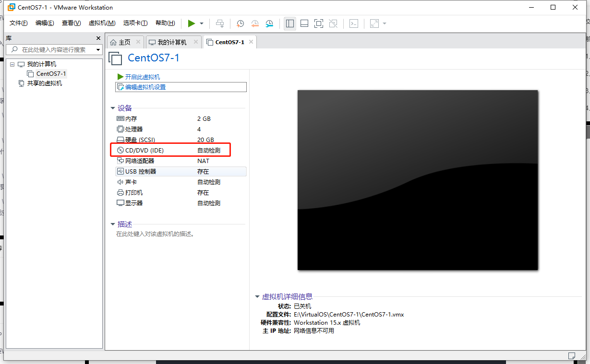Click the status bar message icon
The width and height of the screenshot is (590, 364).
571,356
